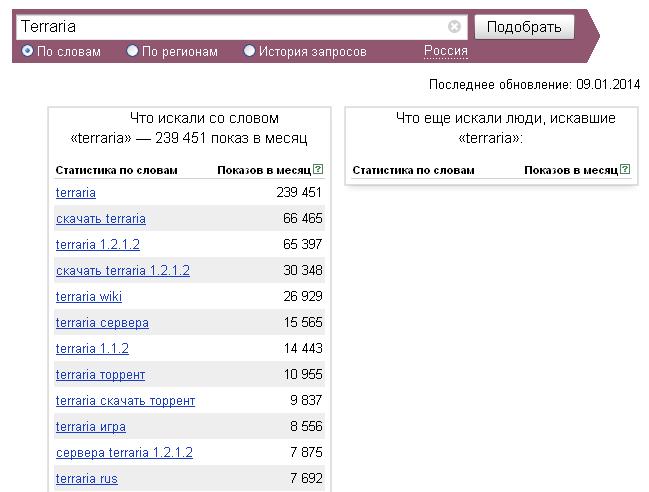Image resolution: width=649 pixels, height=492 pixels.
Task: Select the История запросов radio button
Action: coord(249,51)
